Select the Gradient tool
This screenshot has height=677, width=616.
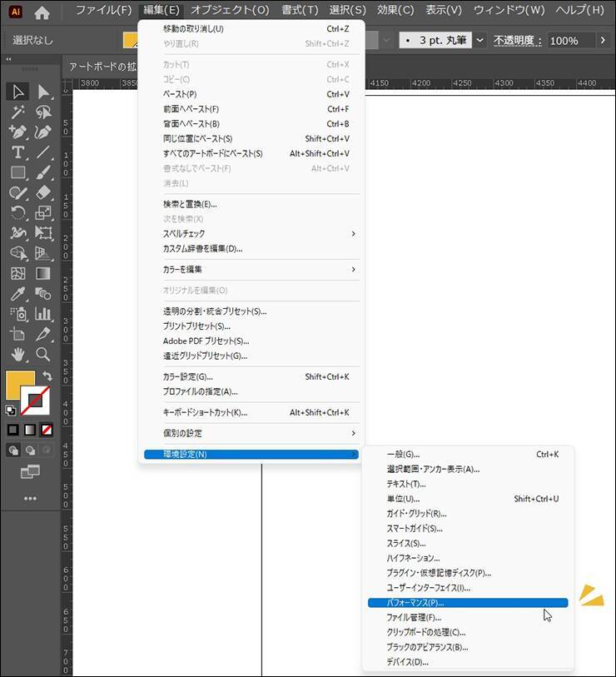(44, 274)
